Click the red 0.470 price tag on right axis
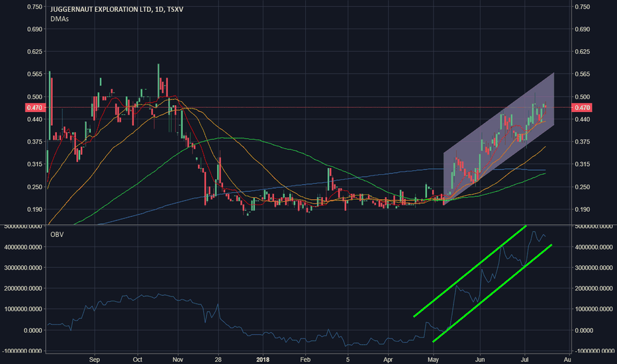Screen dimensions: 617x364 [582, 107]
